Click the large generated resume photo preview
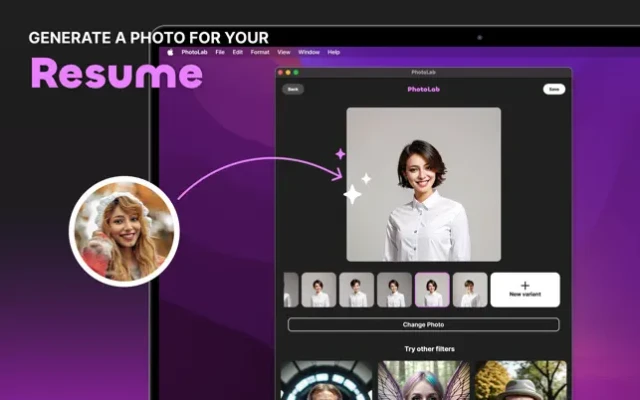 point(423,185)
